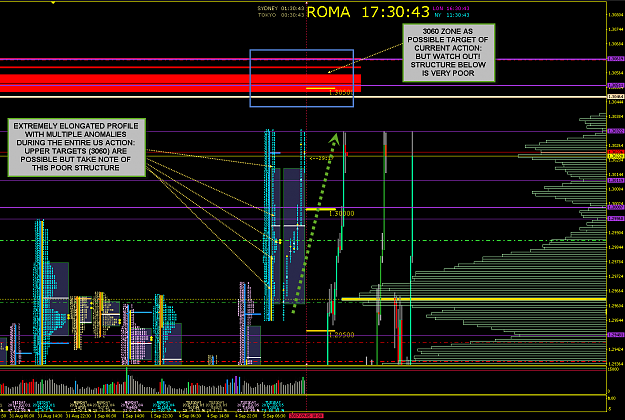Select the thick yellow point-of-control line
The height and width of the screenshot is (420, 625).
pyautogui.click(x=474, y=299)
